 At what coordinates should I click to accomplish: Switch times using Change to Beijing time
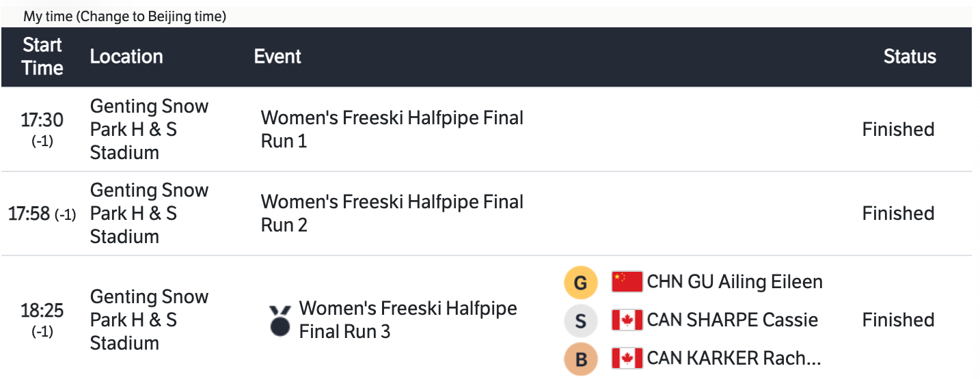point(152,16)
